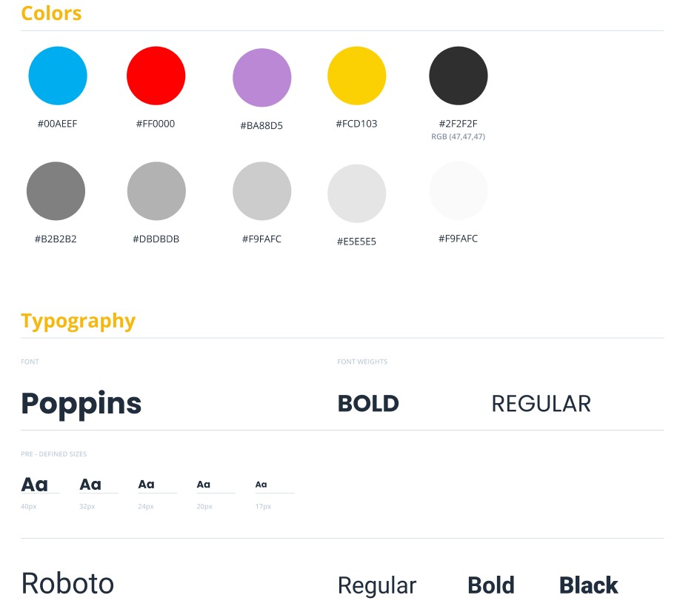
Task: Select the Poppins REGULAR weight sample
Action: pos(541,404)
